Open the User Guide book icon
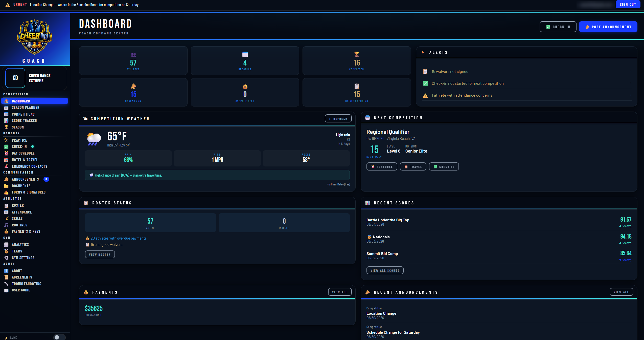This screenshot has height=340, width=644. click(x=6, y=290)
